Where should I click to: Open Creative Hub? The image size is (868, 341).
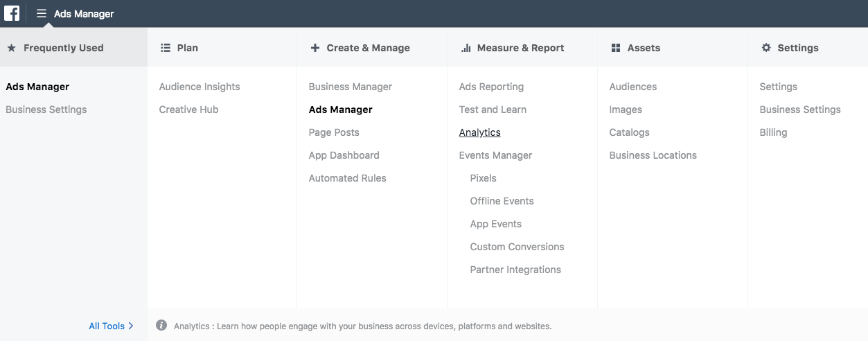point(188,110)
